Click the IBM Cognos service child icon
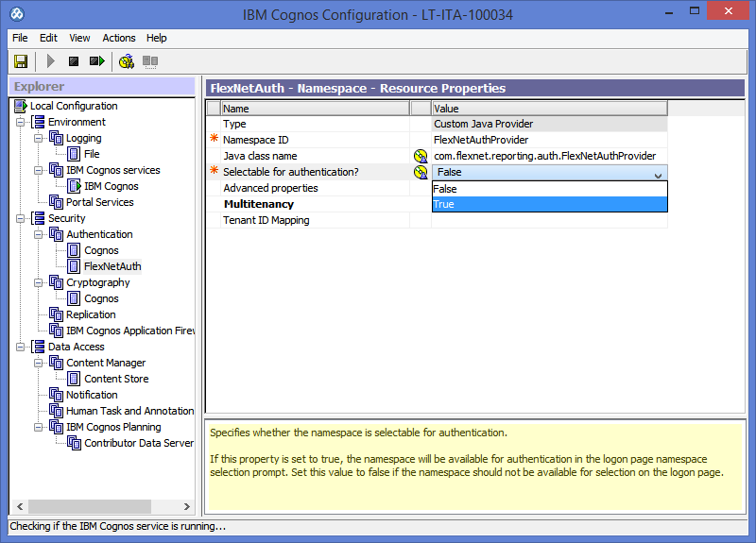The height and width of the screenshot is (543, 756). [x=75, y=186]
